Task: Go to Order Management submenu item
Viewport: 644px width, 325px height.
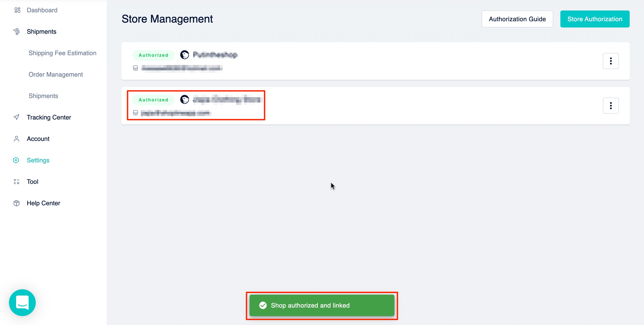Action: pos(55,74)
